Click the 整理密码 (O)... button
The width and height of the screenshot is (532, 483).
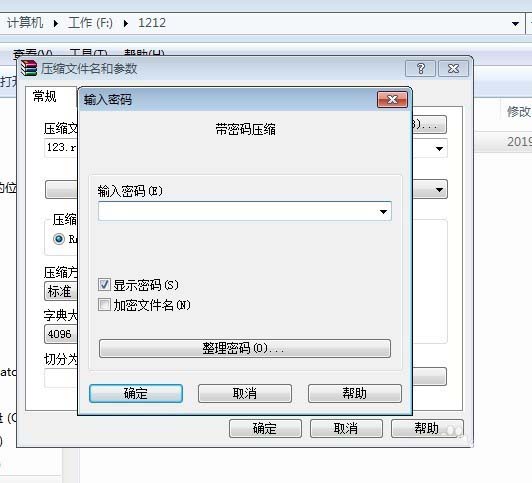(245, 348)
